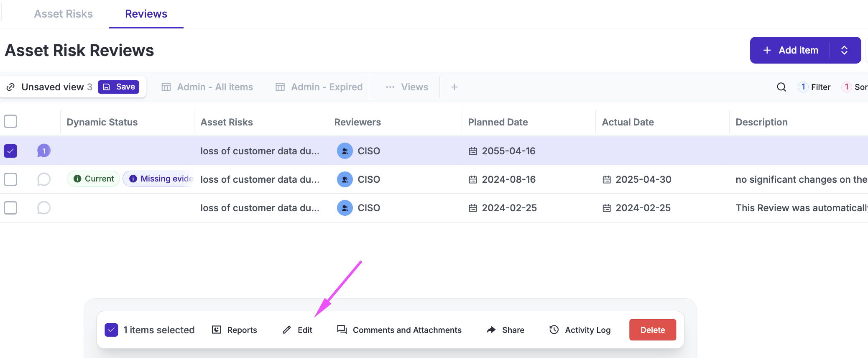Open the Views more menu

[x=407, y=87]
